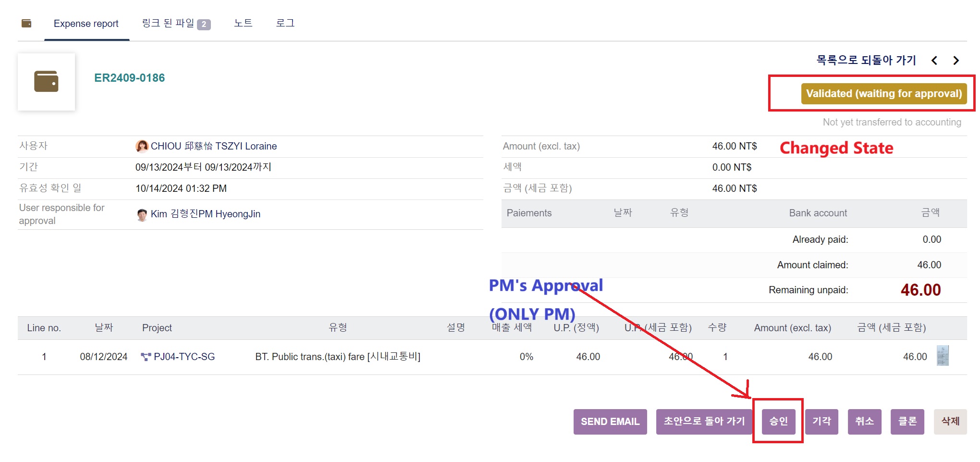Open the receipt attachment thumbnail on line 1
The width and height of the screenshot is (980, 462).
(x=943, y=356)
